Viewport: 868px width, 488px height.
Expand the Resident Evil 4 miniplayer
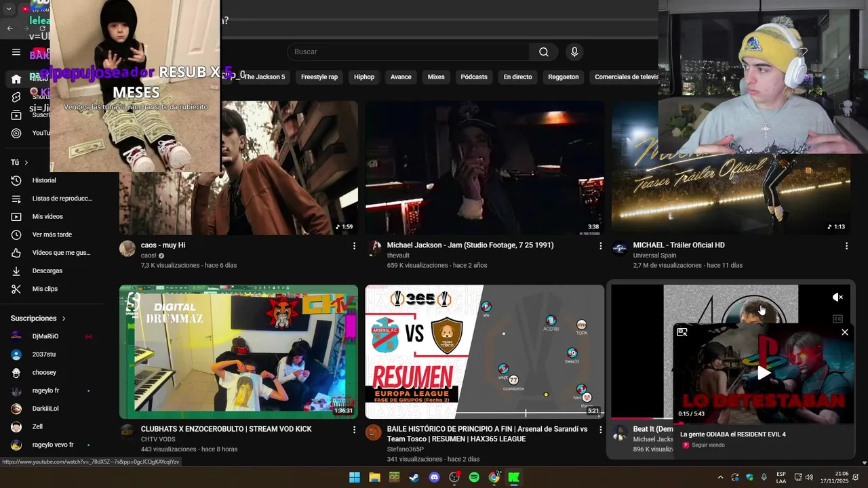tap(682, 332)
